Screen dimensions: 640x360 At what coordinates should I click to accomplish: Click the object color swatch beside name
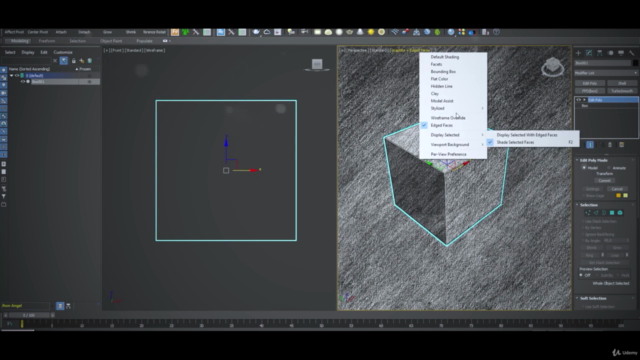635,63
